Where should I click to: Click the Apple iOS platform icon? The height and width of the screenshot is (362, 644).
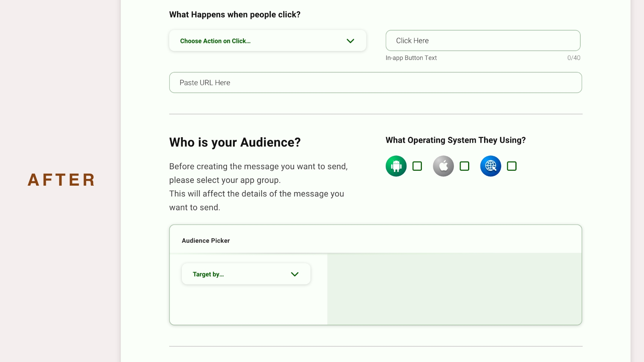(x=443, y=166)
